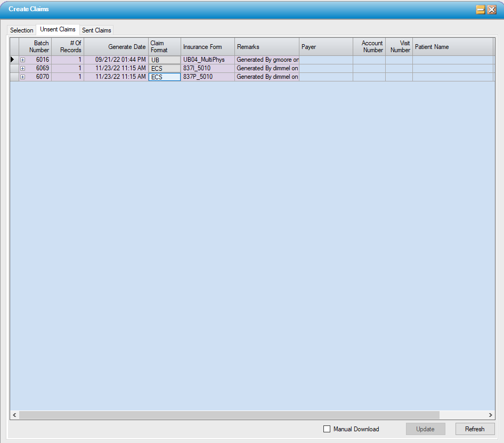Screen dimensions: 504x443
Task: Close the Create Claims window
Action: [x=492, y=10]
